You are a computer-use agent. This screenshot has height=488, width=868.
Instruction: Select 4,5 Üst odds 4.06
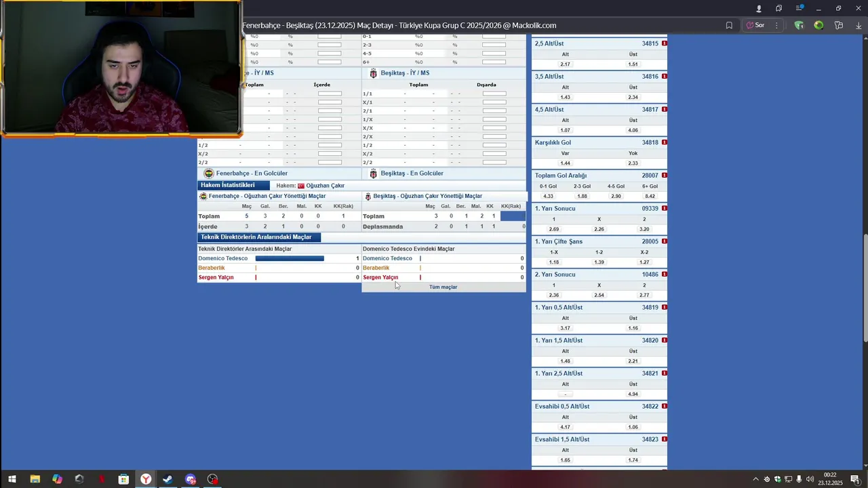click(x=633, y=130)
